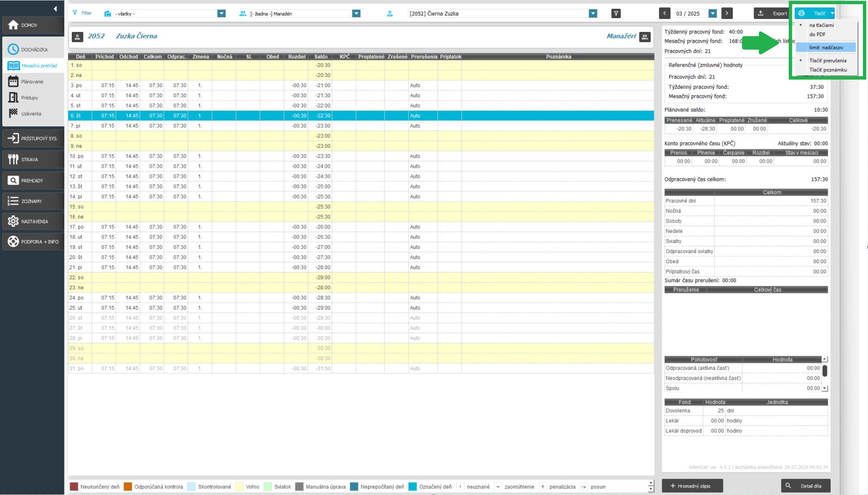Click the 'Saldo' column header
This screenshot has width=868, height=495.
point(321,57)
